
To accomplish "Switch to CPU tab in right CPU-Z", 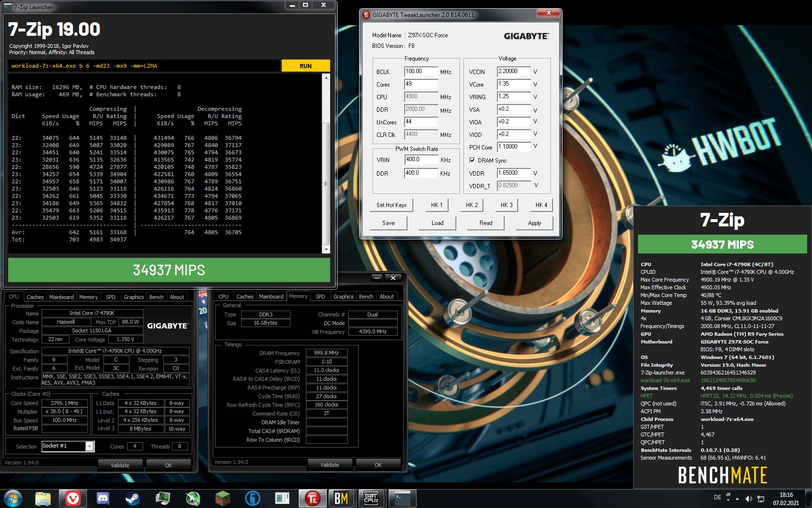I will click(x=223, y=297).
